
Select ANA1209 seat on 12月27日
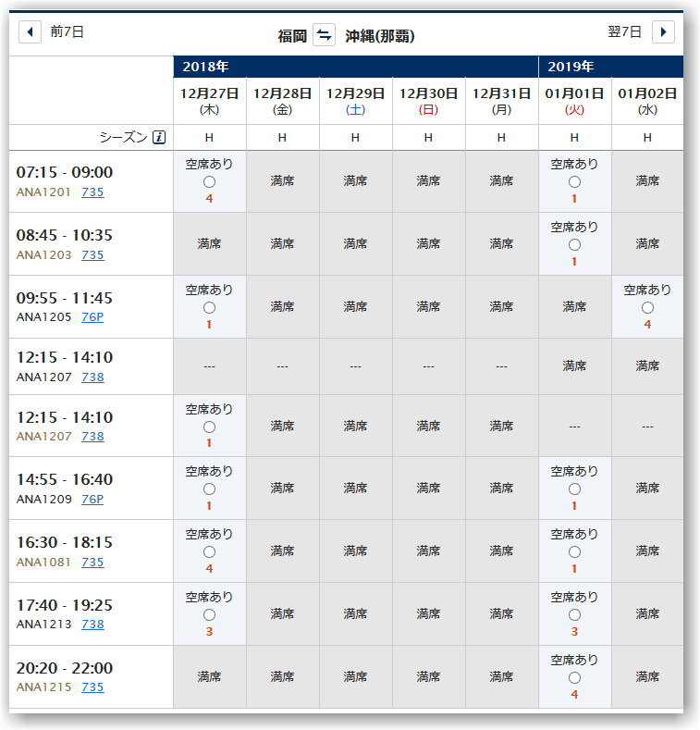(x=209, y=489)
